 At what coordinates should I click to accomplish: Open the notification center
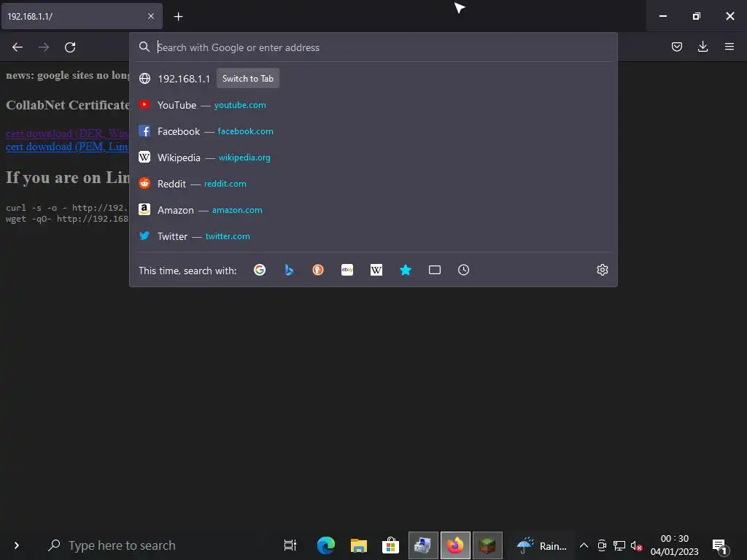pyautogui.click(x=720, y=546)
